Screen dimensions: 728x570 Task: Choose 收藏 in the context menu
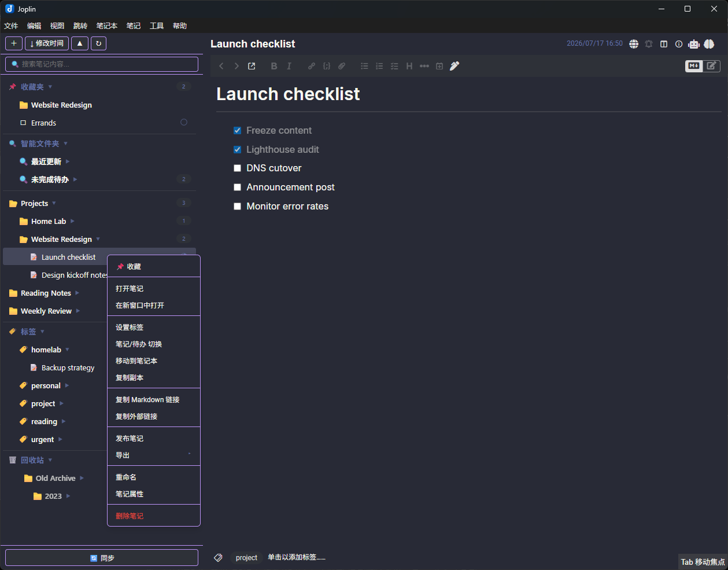[154, 267]
